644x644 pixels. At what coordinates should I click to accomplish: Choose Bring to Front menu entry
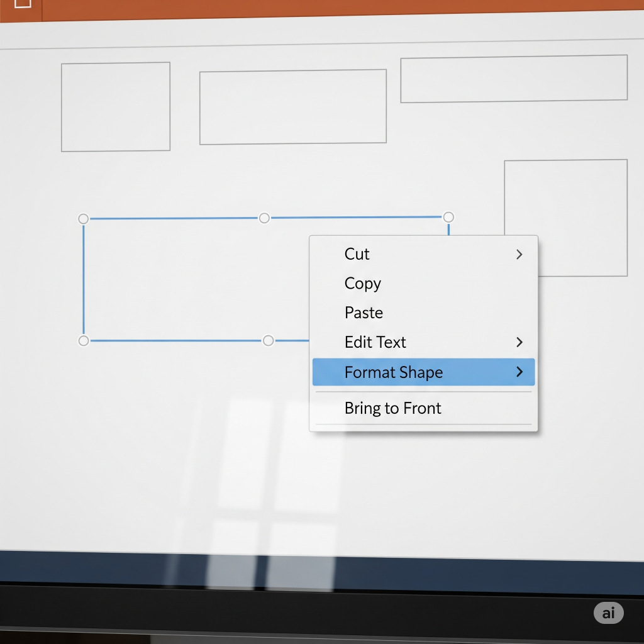pyautogui.click(x=392, y=408)
